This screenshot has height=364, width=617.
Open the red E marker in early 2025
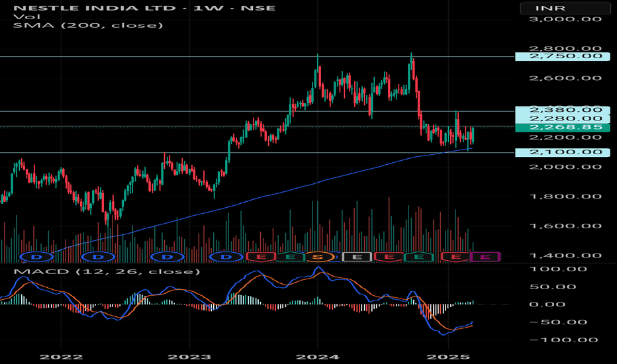(x=455, y=257)
